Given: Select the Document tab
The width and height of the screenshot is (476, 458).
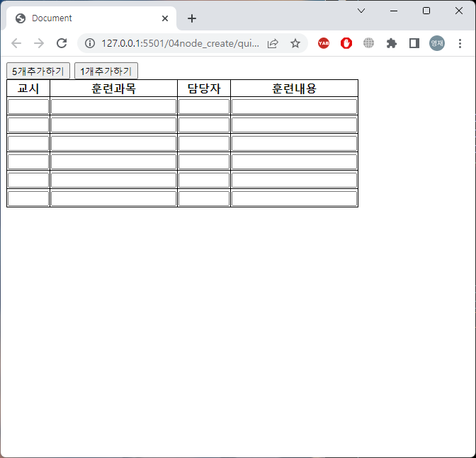Looking at the screenshot, I should pyautogui.click(x=91, y=18).
